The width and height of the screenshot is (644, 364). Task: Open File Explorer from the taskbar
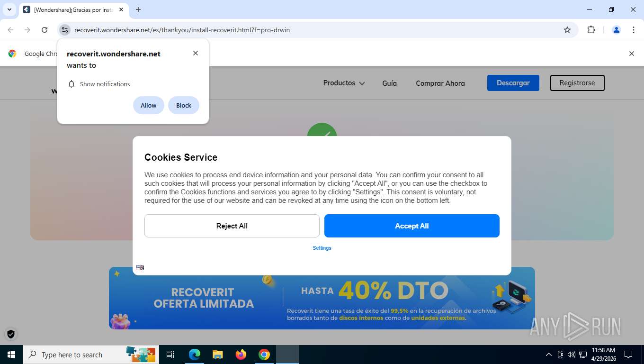click(218, 355)
